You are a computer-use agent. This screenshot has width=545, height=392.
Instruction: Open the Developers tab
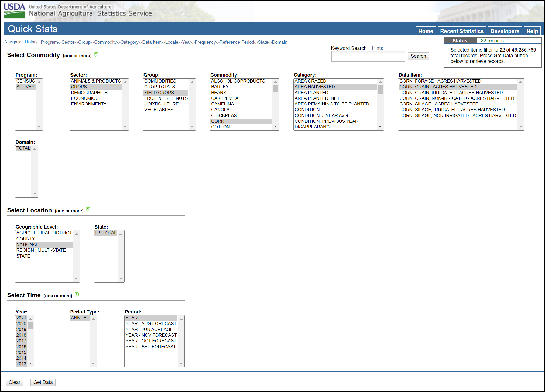505,31
